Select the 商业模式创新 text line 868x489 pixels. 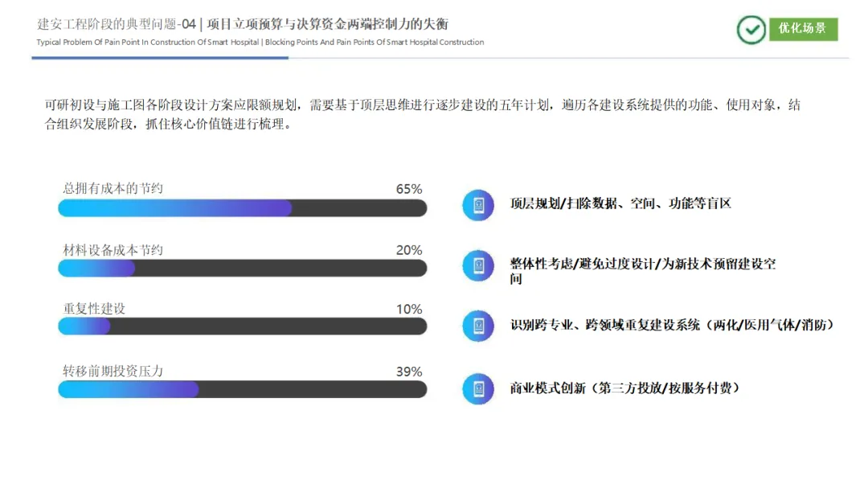[625, 388]
